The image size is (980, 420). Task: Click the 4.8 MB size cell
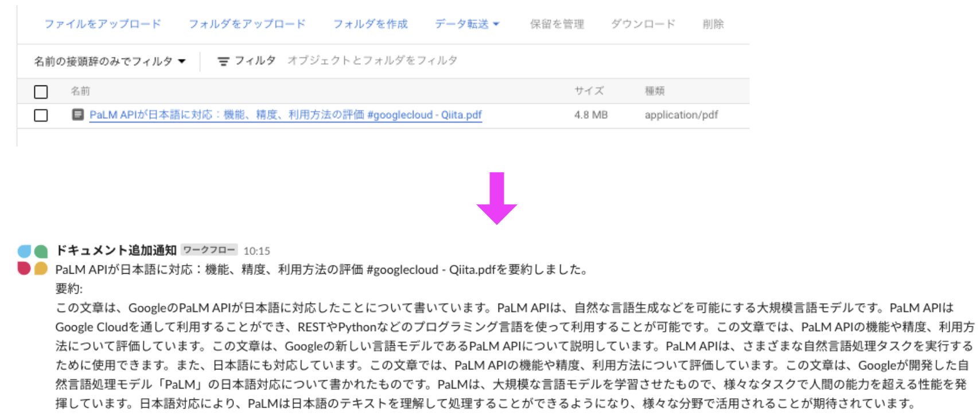pyautogui.click(x=591, y=115)
